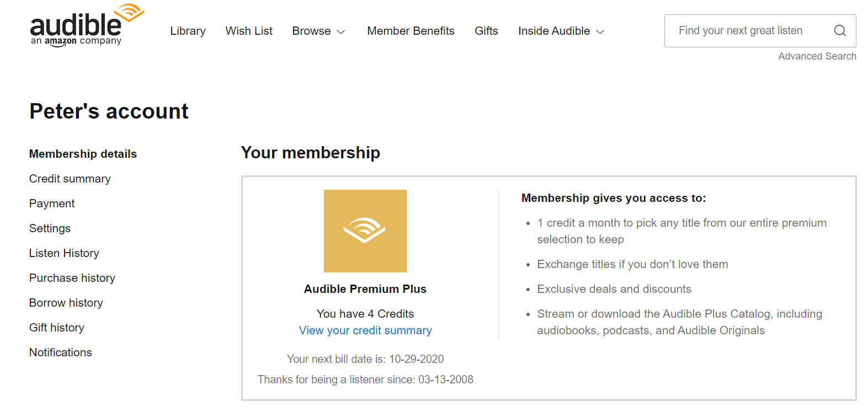The image size is (868, 412).
Task: Go to Payment settings
Action: (x=52, y=204)
